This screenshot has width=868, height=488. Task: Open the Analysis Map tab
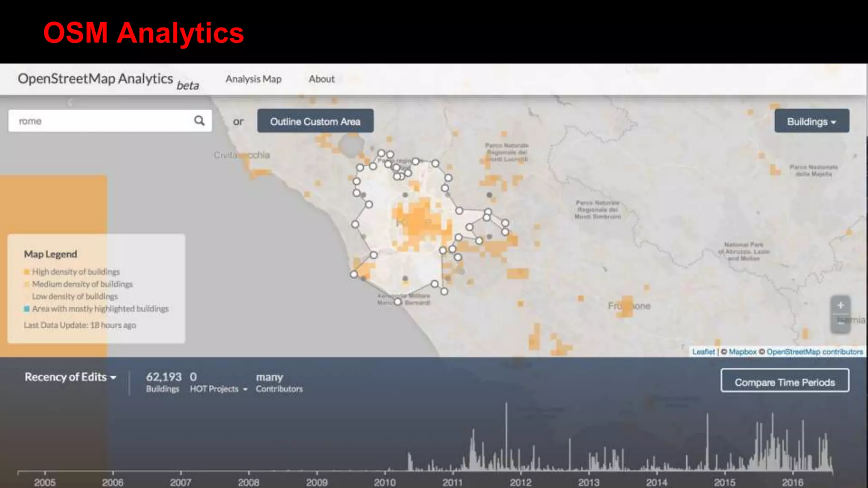tap(253, 79)
